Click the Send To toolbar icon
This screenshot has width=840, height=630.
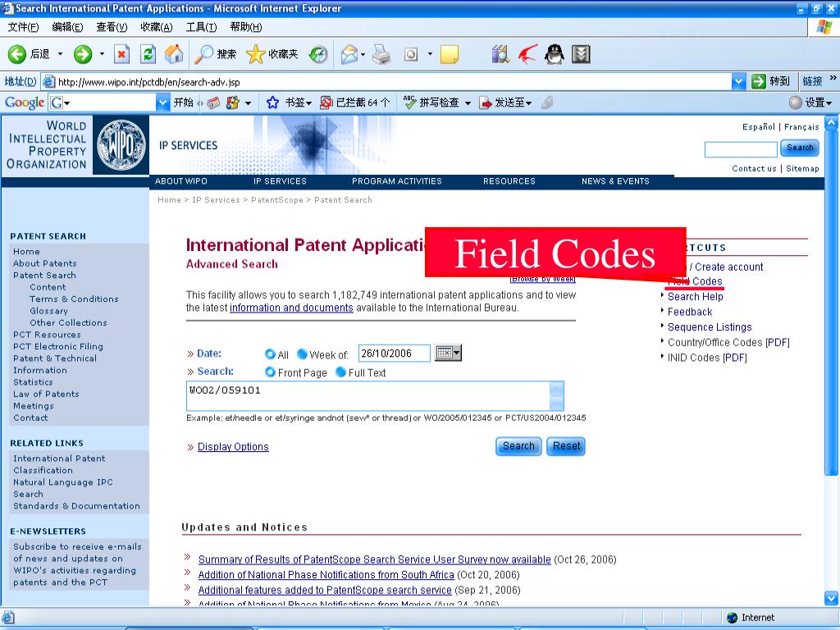point(486,103)
